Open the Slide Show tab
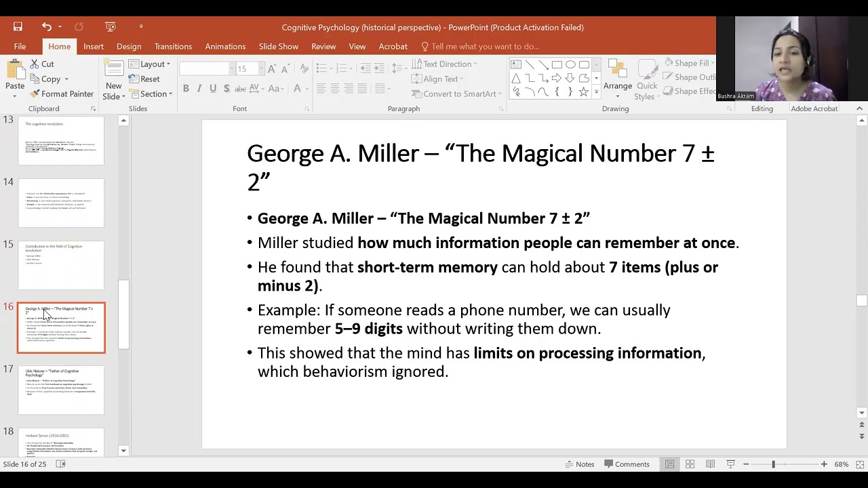Image resolution: width=868 pixels, height=488 pixels. point(278,46)
